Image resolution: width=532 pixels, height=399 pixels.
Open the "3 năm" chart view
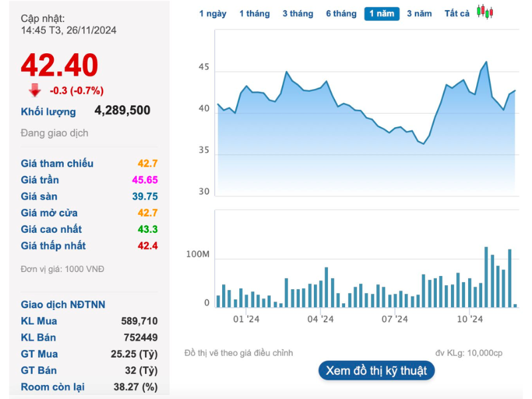[419, 14]
